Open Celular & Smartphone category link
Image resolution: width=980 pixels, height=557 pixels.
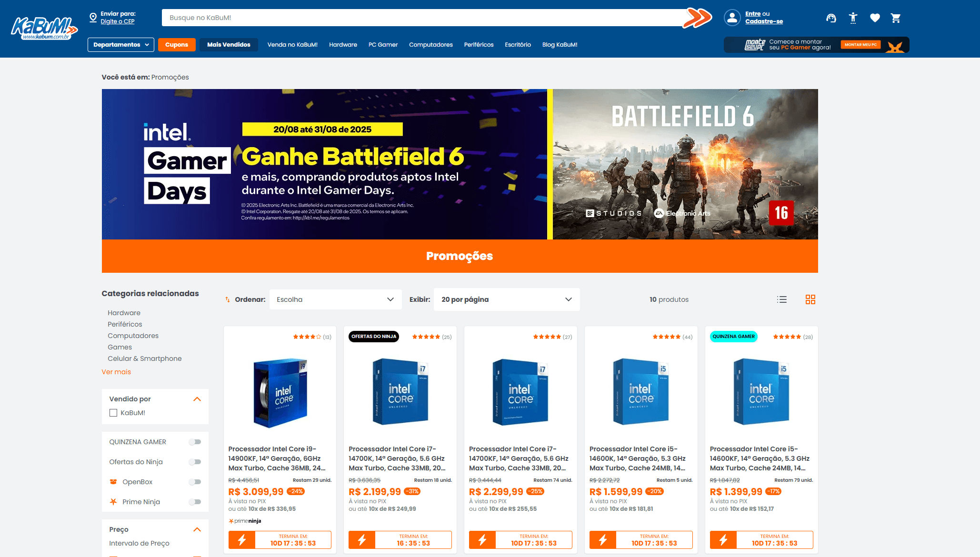pyautogui.click(x=144, y=358)
